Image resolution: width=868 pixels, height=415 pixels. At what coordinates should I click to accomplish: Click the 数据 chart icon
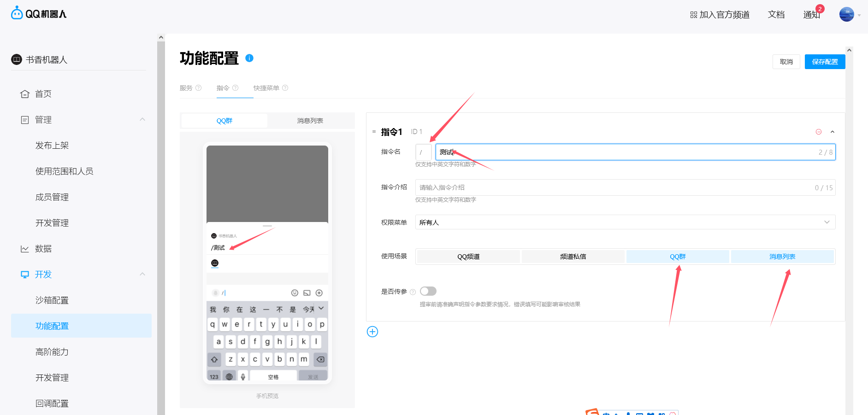pyautogui.click(x=25, y=249)
